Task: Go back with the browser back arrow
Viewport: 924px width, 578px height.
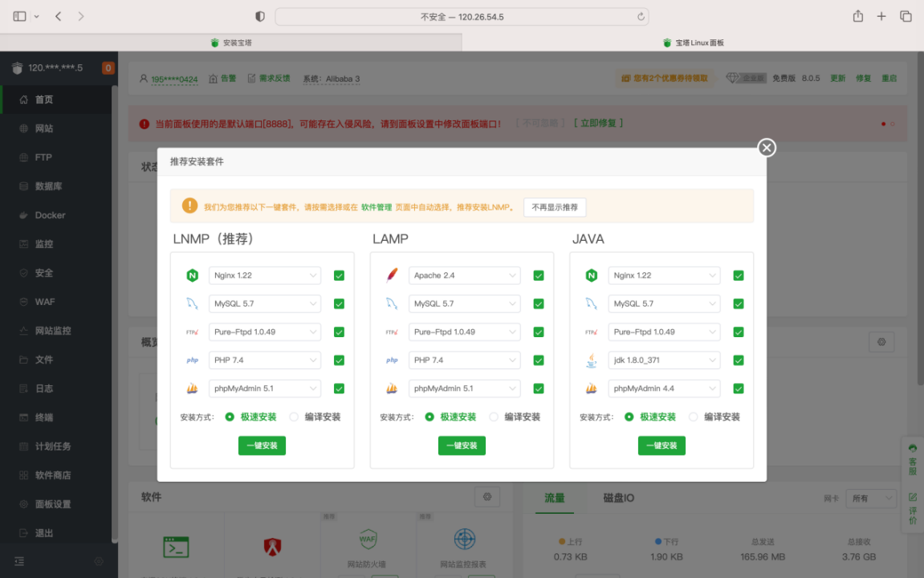Action: pyautogui.click(x=59, y=17)
